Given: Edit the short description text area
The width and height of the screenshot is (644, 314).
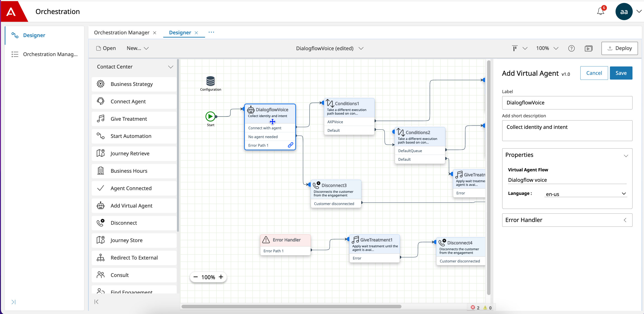Looking at the screenshot, I should coord(567,131).
